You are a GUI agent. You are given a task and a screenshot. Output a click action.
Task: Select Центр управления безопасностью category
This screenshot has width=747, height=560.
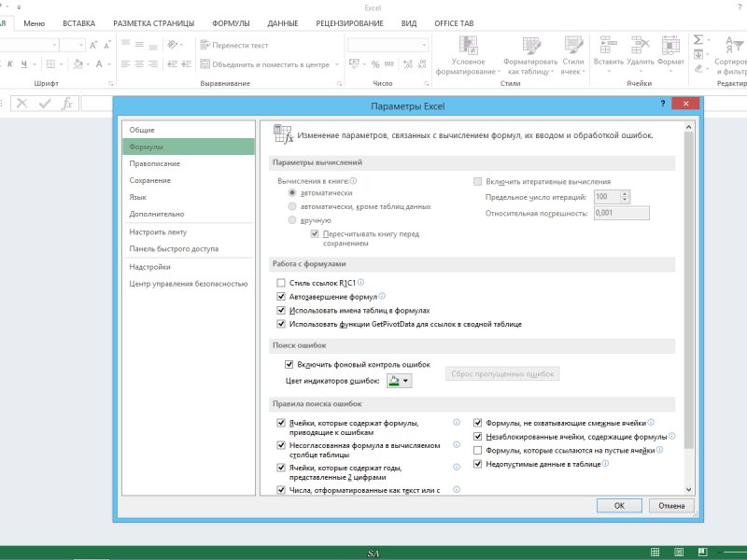pyautogui.click(x=189, y=284)
